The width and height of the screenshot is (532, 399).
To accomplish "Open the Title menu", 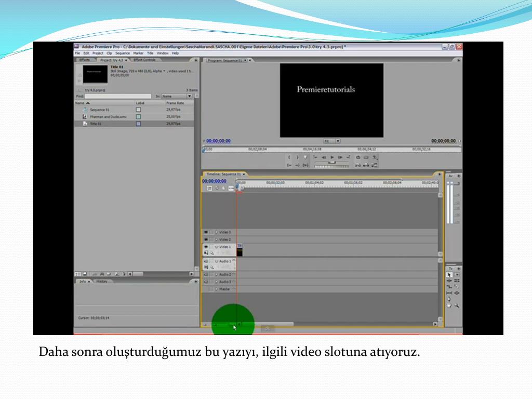I will (x=150, y=54).
